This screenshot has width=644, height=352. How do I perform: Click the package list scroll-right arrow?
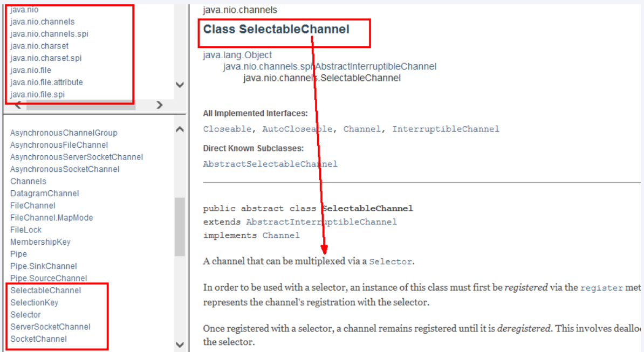pos(159,105)
